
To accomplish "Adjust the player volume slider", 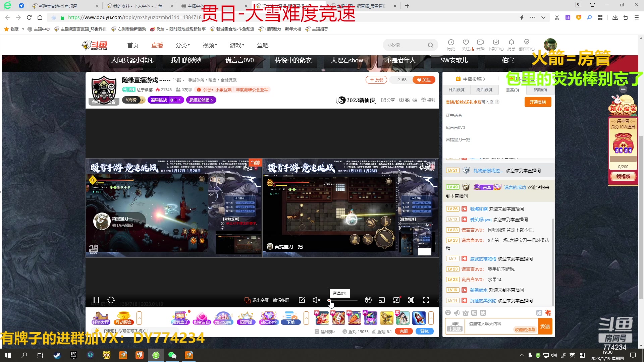I will click(343, 300).
